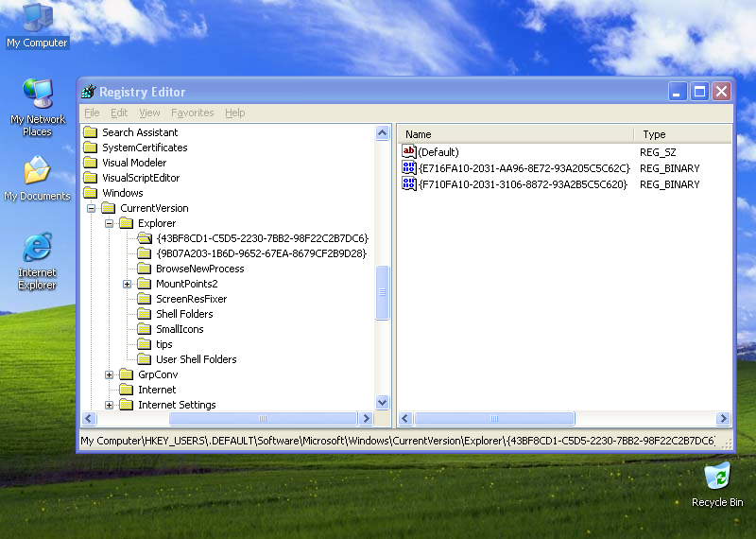Click folder icon of {9B07A203-1B6D-9652-67EA-8679CF2B9D28}

pos(144,253)
